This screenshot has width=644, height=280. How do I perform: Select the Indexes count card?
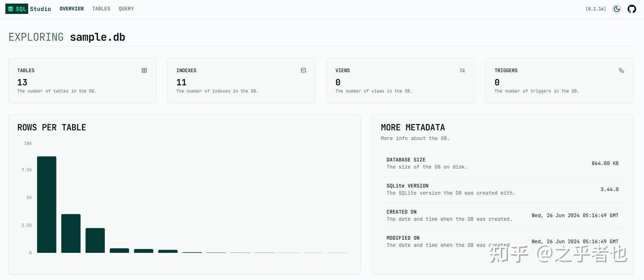click(x=241, y=80)
